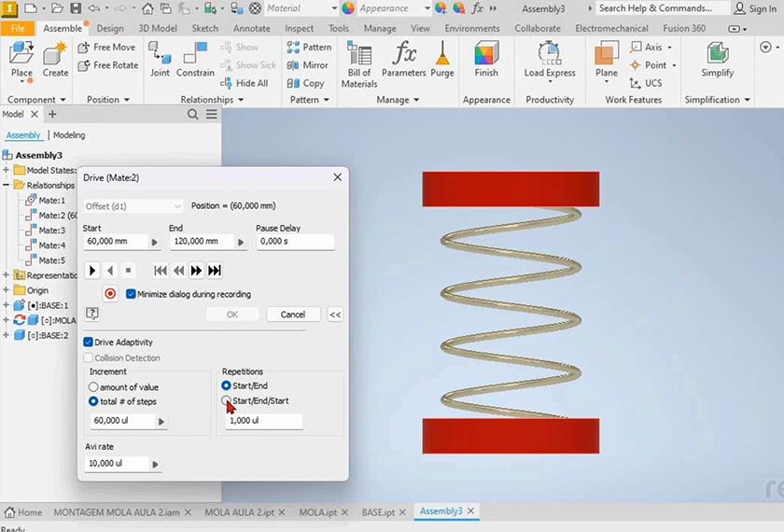Play the drive animation forward
The width and height of the screenshot is (784, 532).
[92, 271]
